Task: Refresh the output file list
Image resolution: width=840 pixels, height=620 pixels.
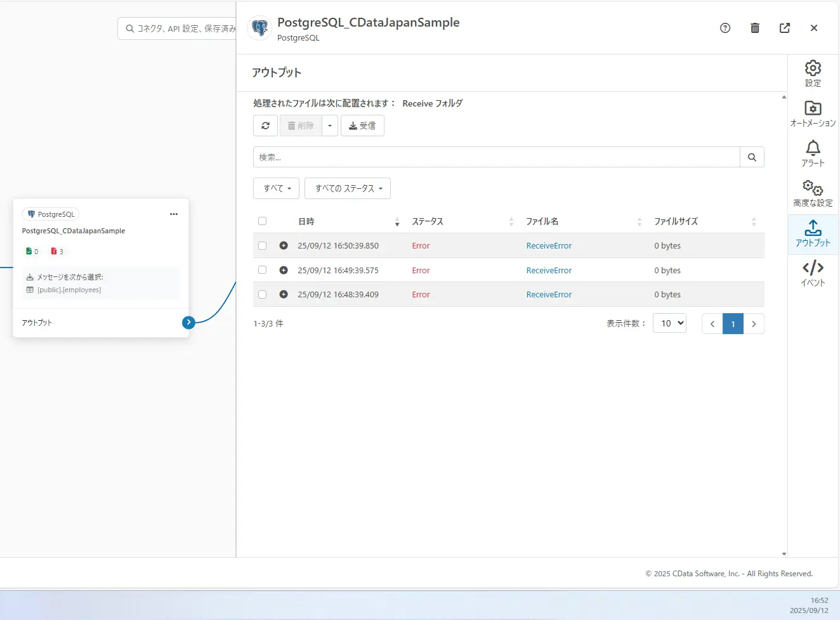Action: [x=265, y=126]
